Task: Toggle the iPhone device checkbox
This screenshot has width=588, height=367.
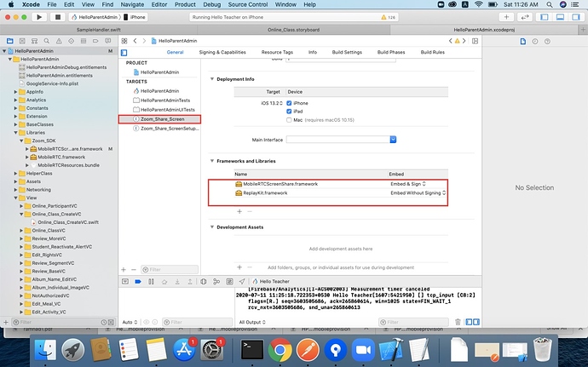Action: coord(289,103)
